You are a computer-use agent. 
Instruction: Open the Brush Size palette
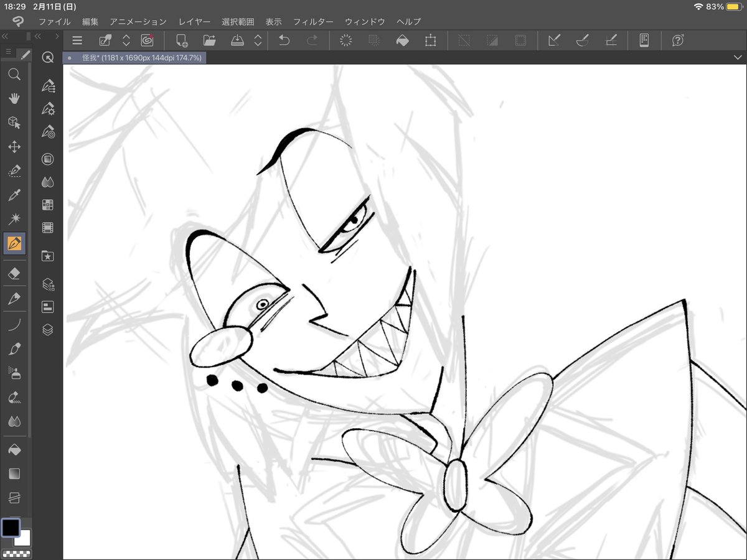tap(48, 132)
